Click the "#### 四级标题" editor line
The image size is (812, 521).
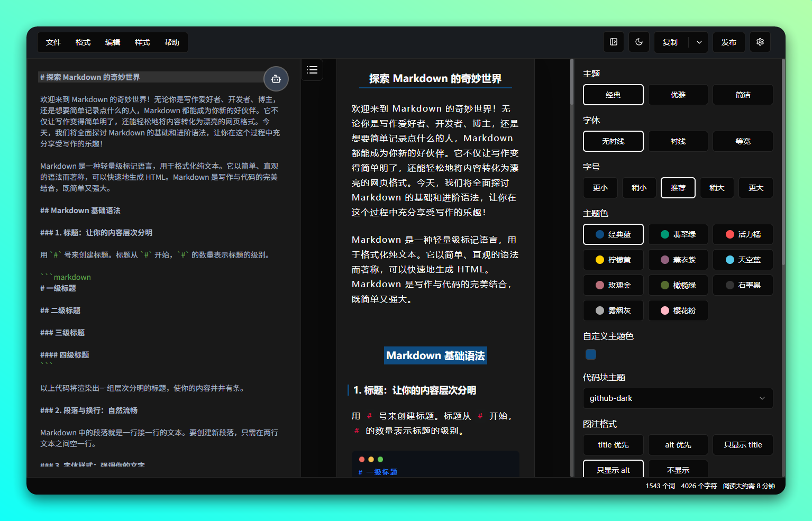click(x=65, y=355)
